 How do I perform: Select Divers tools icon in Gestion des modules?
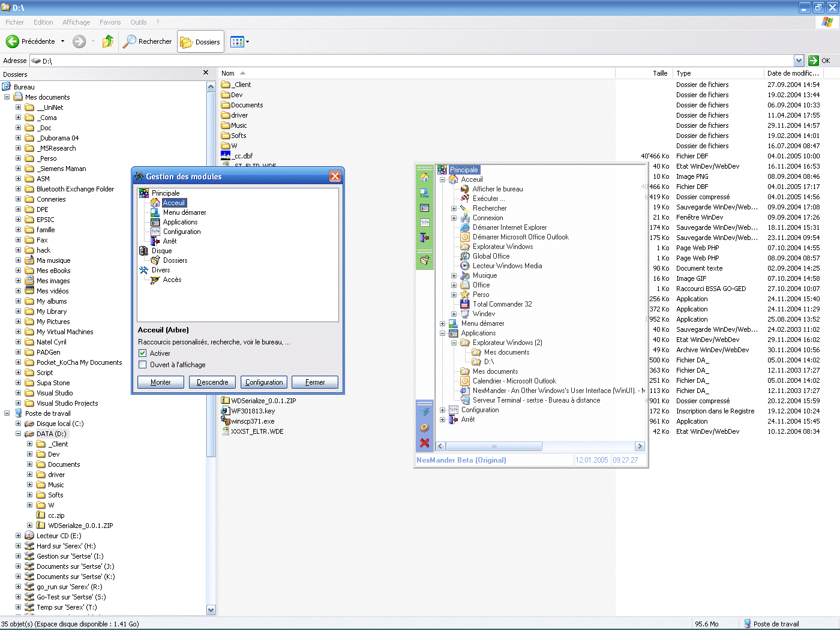point(144,270)
